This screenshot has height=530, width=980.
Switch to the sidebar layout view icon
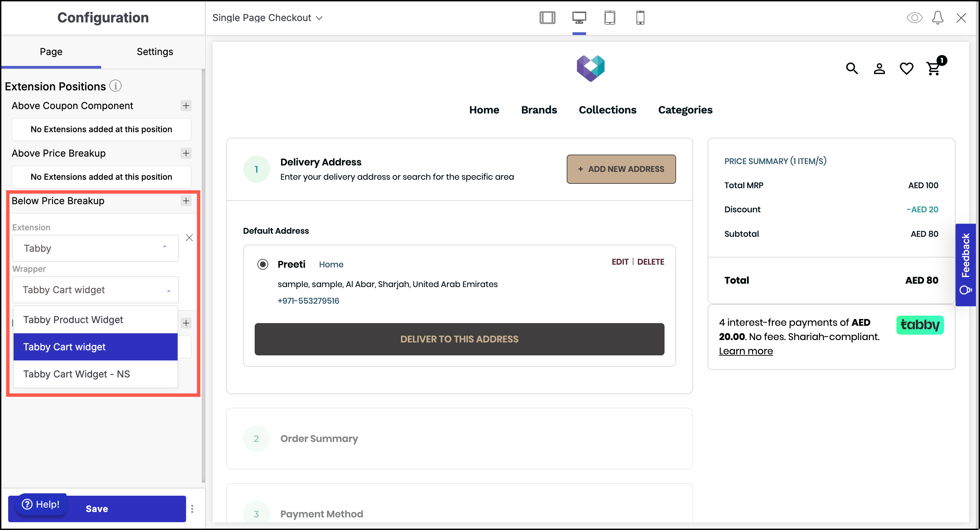(x=547, y=18)
